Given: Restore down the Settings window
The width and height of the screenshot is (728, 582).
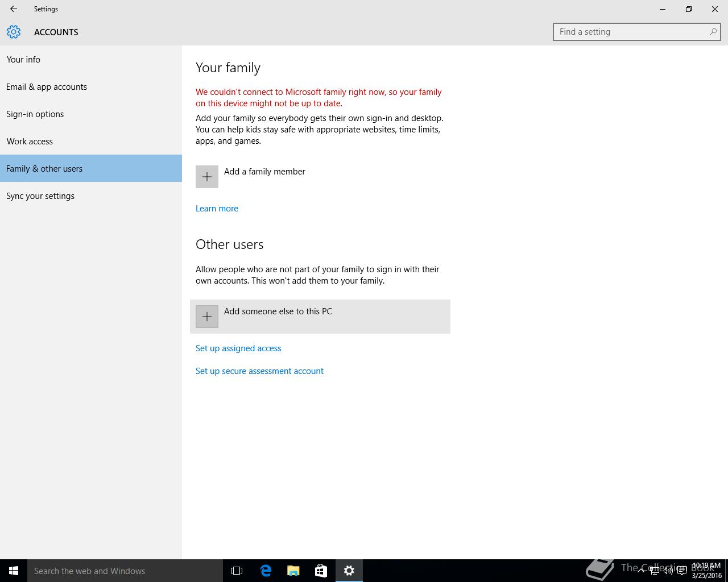Looking at the screenshot, I should pos(689,9).
